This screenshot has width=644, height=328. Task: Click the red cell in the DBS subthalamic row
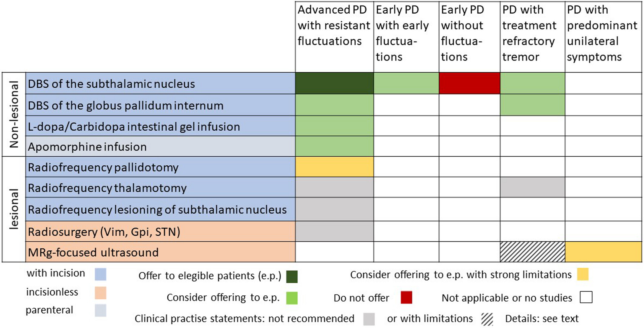(469, 83)
